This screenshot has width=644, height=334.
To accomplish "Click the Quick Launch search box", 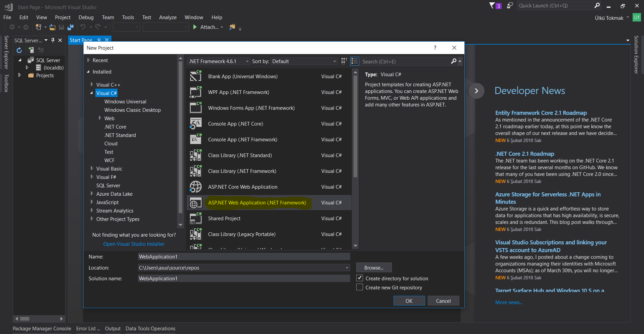I will point(556,5).
